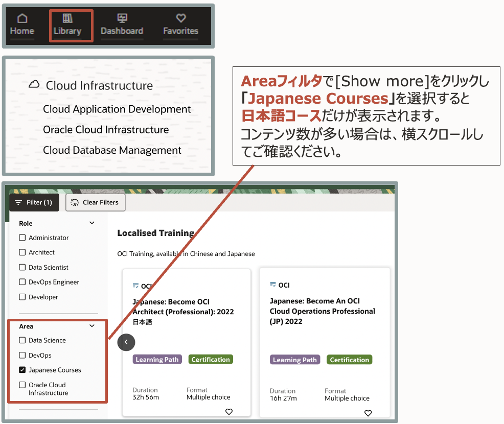
Task: Click the Localised Training heading
Action: pyautogui.click(x=156, y=233)
